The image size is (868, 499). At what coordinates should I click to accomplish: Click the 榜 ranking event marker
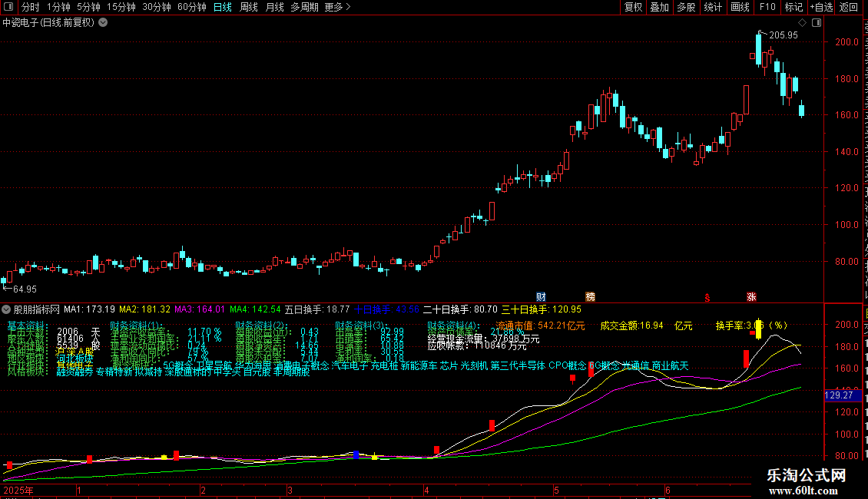(591, 297)
